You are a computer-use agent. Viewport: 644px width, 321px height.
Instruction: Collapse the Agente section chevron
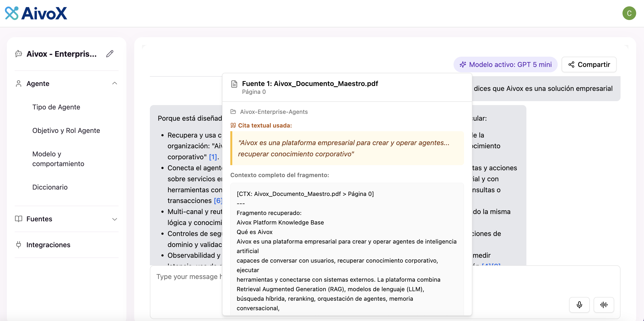(114, 84)
